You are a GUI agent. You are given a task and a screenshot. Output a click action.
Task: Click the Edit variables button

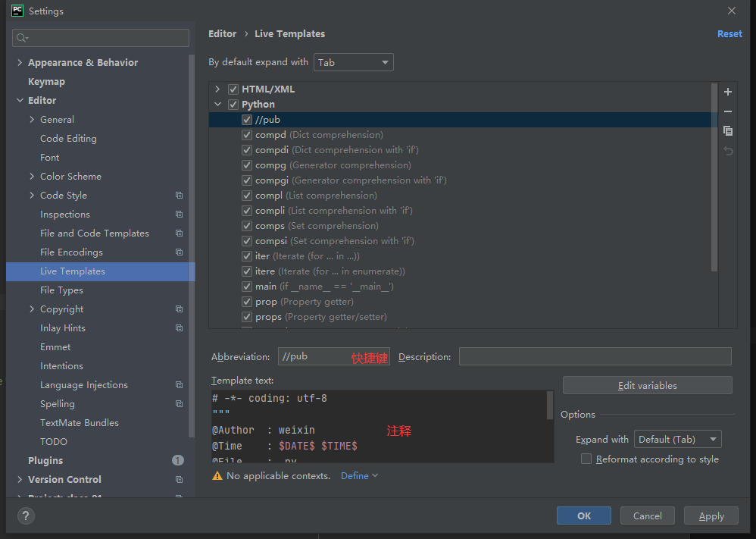647,385
